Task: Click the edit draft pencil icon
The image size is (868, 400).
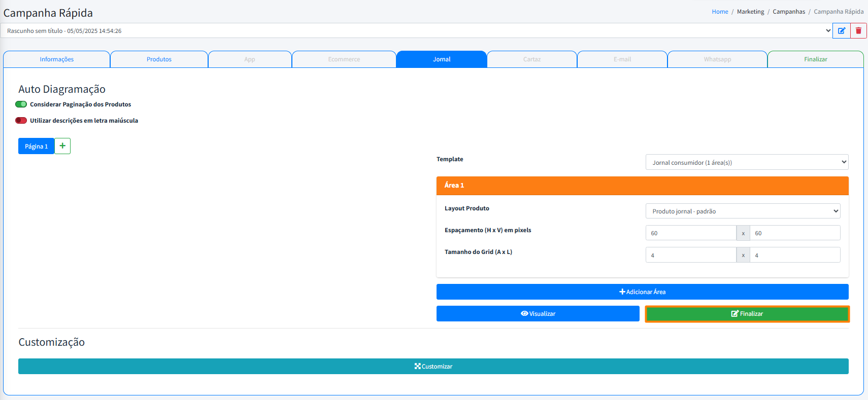Action: pyautogui.click(x=841, y=30)
